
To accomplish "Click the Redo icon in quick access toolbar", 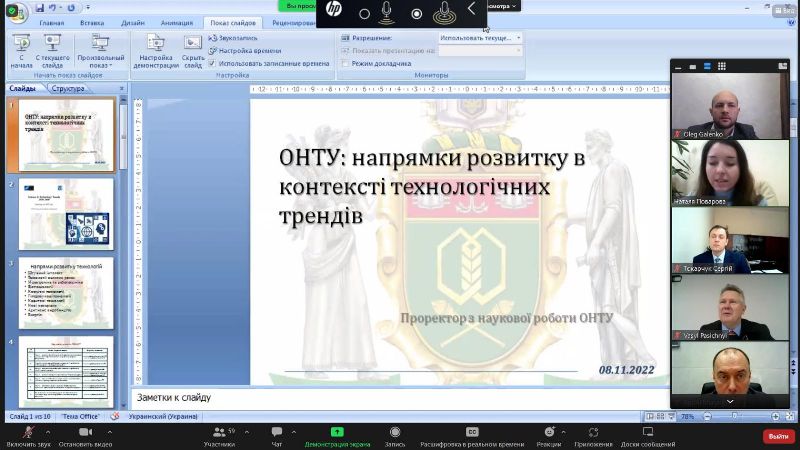I will point(71,8).
